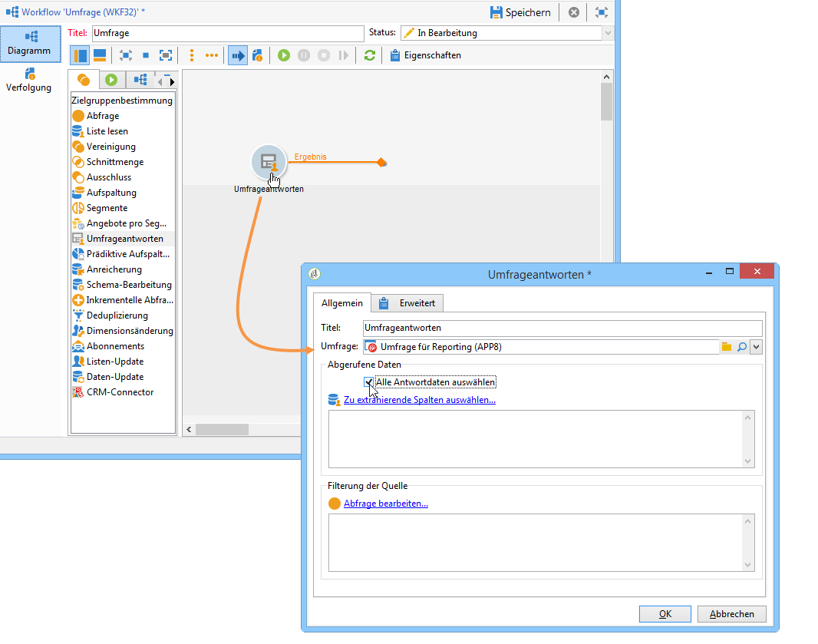Click the workflow Titel field 'Umfrage'
818x644 pixels.
228,34
